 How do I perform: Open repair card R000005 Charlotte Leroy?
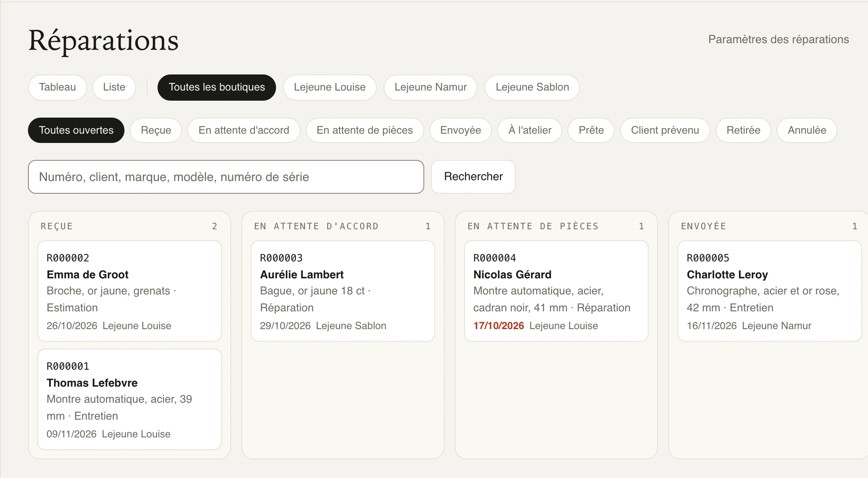click(x=770, y=291)
